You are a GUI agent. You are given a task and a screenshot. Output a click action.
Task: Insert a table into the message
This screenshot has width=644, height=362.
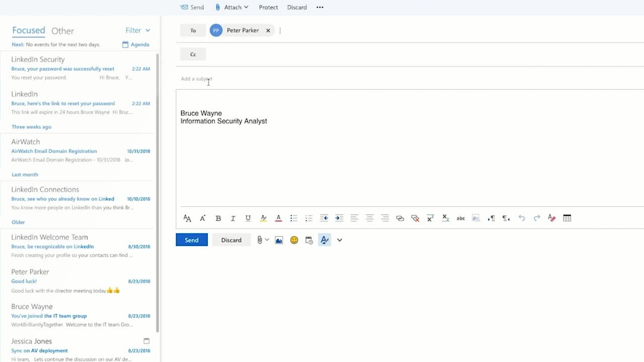pyautogui.click(x=567, y=218)
